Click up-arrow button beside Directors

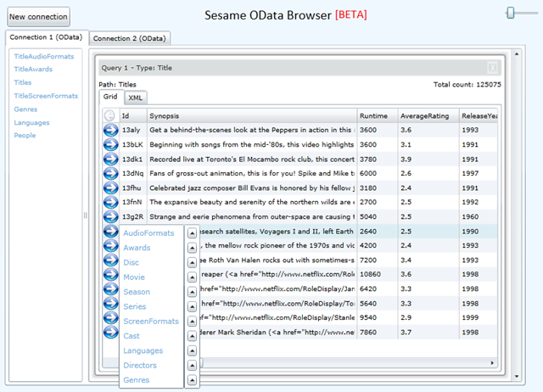[x=193, y=366]
